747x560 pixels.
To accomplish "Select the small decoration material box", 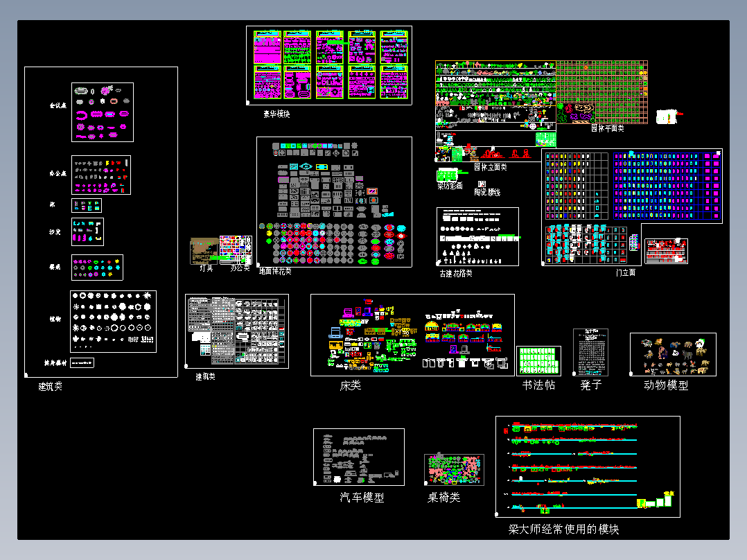I will tap(82, 363).
